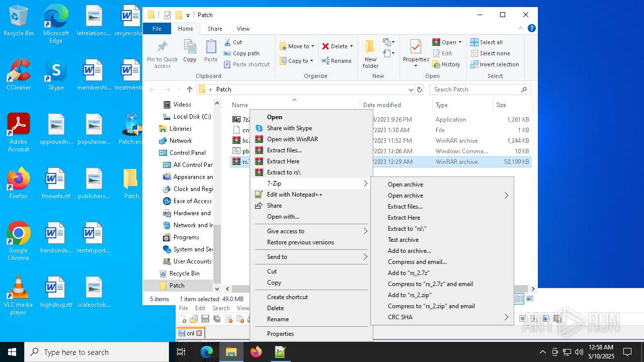The image size is (644, 362).
Task: Select Local Disk (C:) in navigation pane
Action: (187, 117)
